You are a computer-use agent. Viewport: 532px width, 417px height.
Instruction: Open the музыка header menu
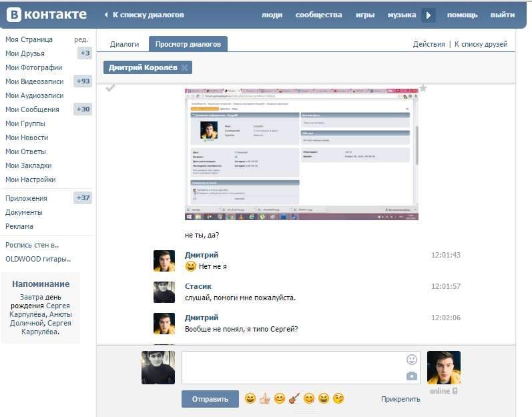tap(402, 15)
